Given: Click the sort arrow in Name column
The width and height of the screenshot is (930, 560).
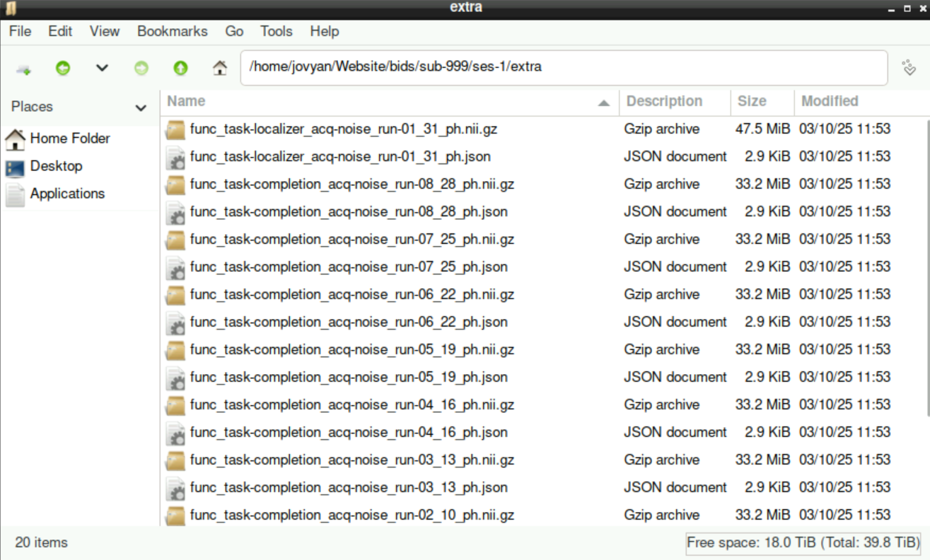Looking at the screenshot, I should [604, 103].
